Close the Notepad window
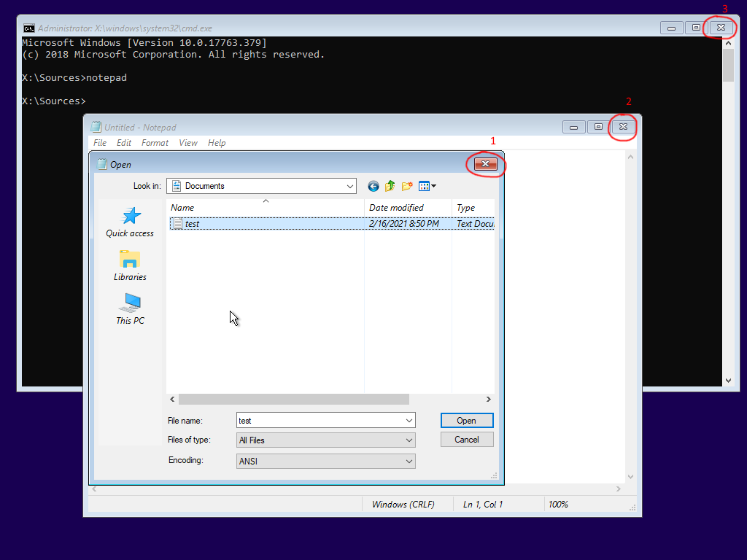The height and width of the screenshot is (560, 747). tap(623, 127)
